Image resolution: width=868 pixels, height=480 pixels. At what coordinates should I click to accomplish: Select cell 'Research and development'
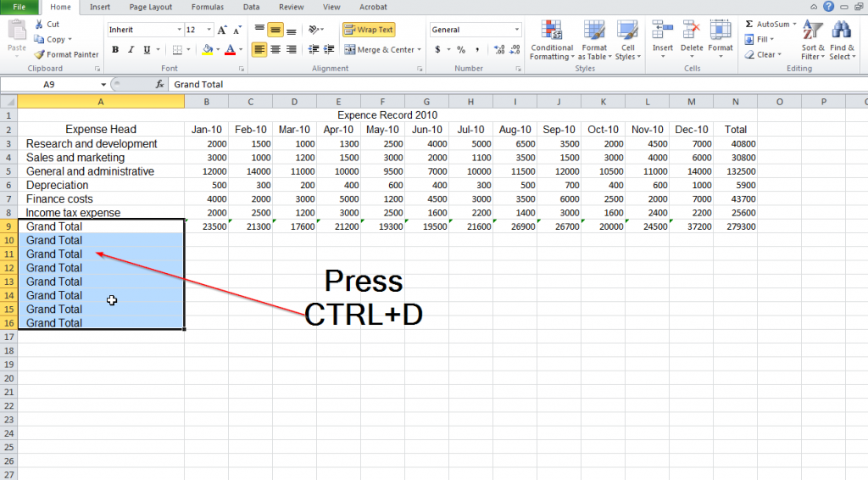click(x=101, y=144)
